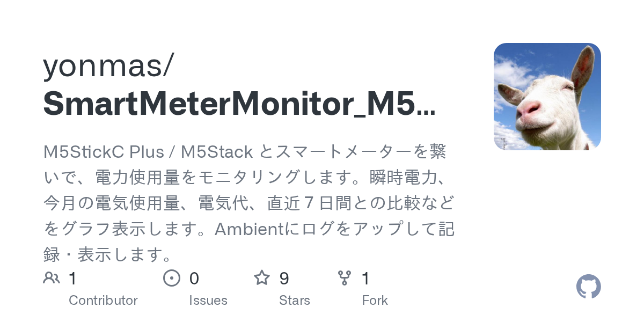Click the stars count 9
The width and height of the screenshot is (644, 322).
pos(284,279)
